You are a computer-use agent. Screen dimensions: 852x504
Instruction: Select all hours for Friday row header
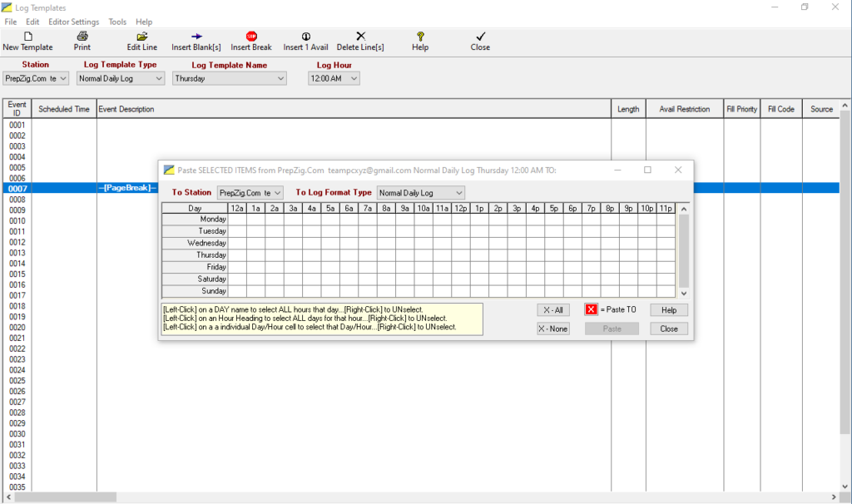coord(195,267)
